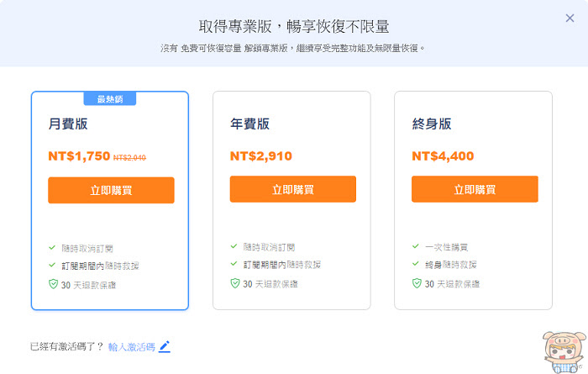The width and height of the screenshot is (588, 374).
Task: Select the 終身版 pricing card
Action: click(x=473, y=200)
